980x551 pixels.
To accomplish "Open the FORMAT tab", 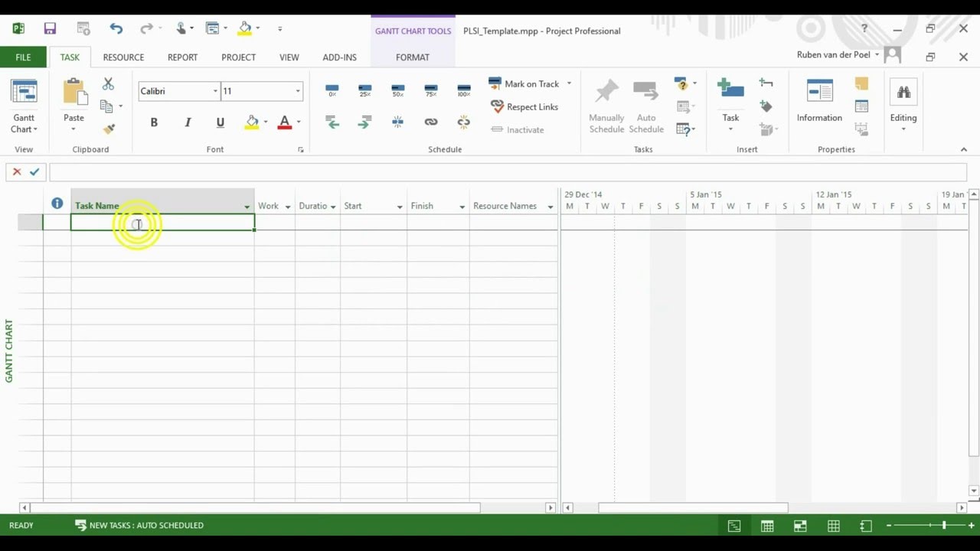I will click(x=413, y=57).
